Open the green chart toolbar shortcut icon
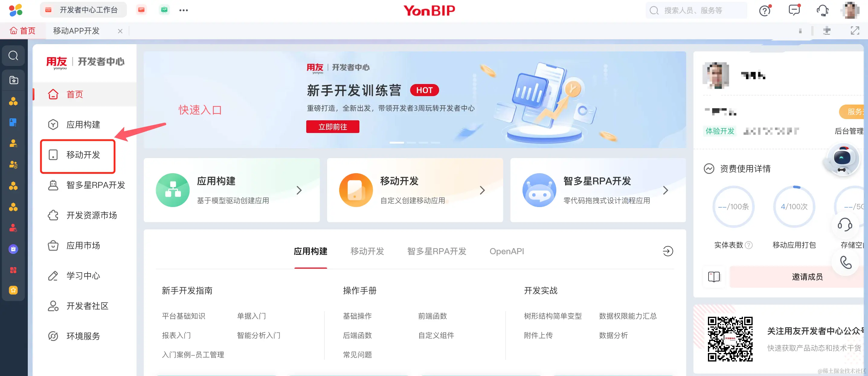 [x=164, y=10]
